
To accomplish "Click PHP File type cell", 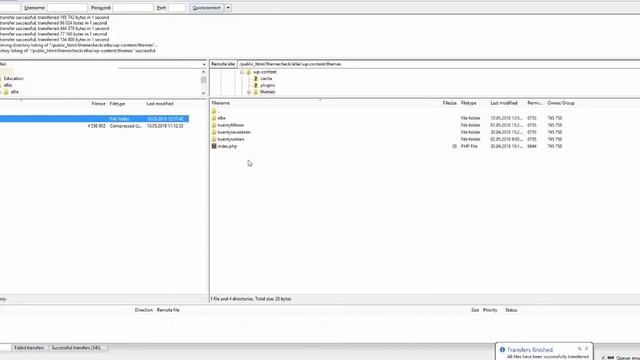I will [x=469, y=146].
